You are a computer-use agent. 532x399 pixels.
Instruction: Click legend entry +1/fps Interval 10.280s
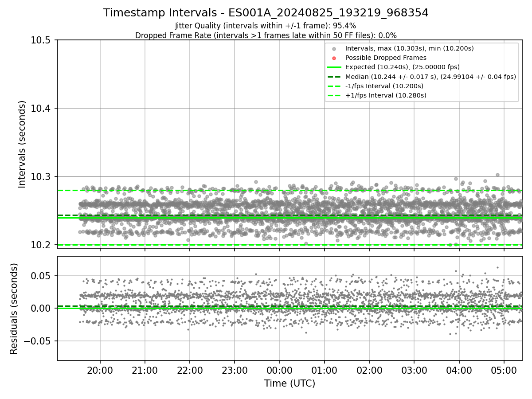pos(386,95)
